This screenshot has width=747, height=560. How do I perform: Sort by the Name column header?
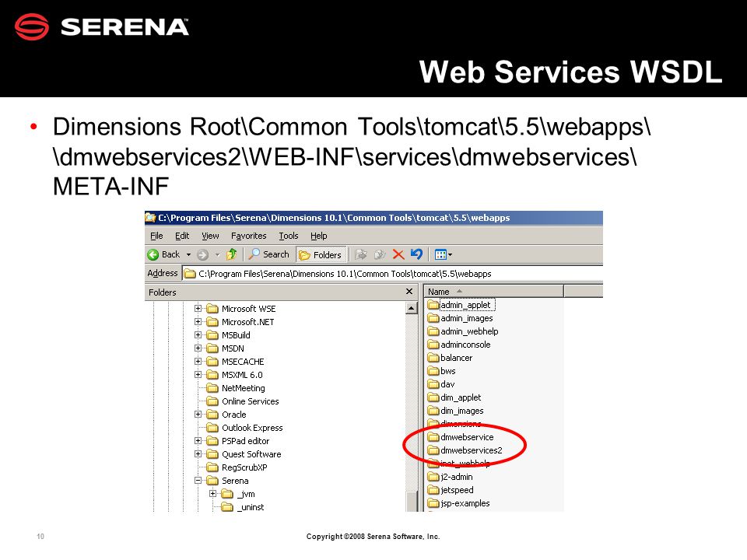coord(493,292)
